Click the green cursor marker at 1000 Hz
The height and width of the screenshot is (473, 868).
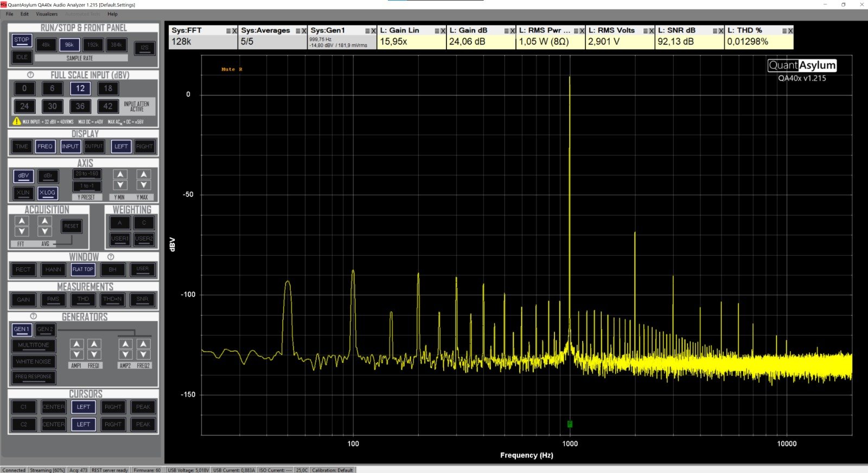(x=570, y=424)
